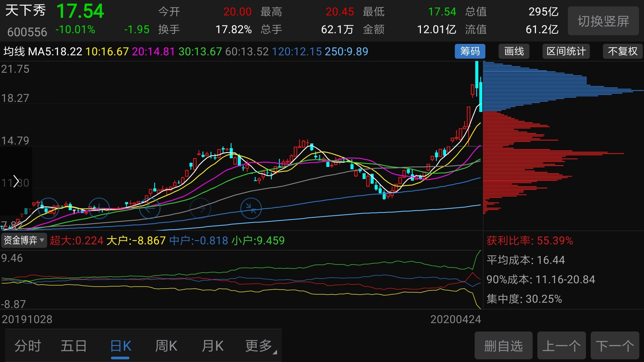Tap the latest cyan candlestick on chart
The width and height of the screenshot is (644, 362).
click(481, 94)
